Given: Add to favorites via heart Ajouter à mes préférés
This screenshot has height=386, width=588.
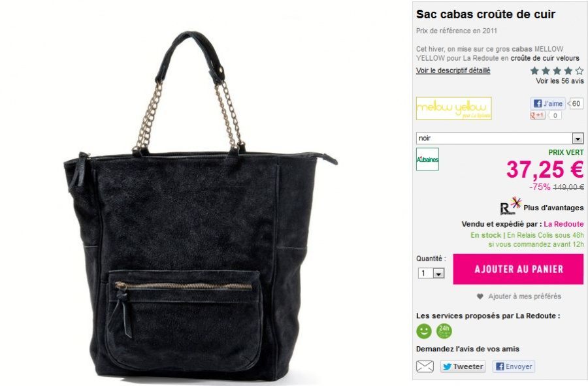Looking at the screenshot, I should (519, 297).
